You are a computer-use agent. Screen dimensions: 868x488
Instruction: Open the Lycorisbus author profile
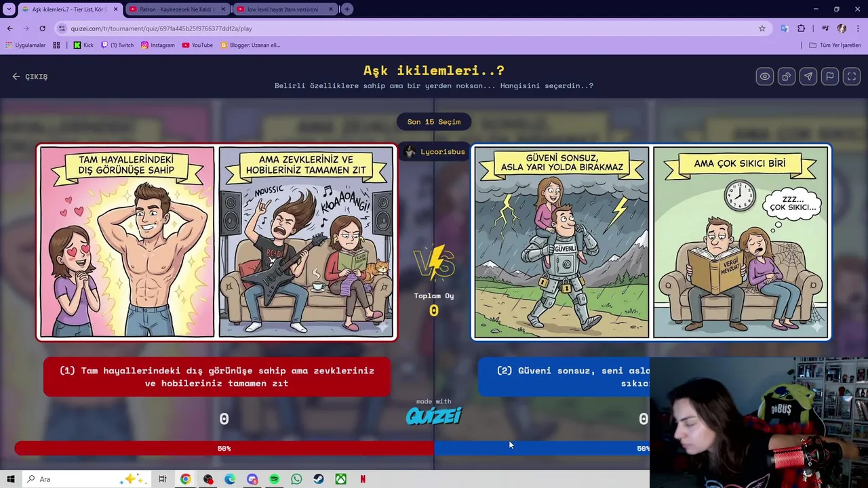pos(435,152)
